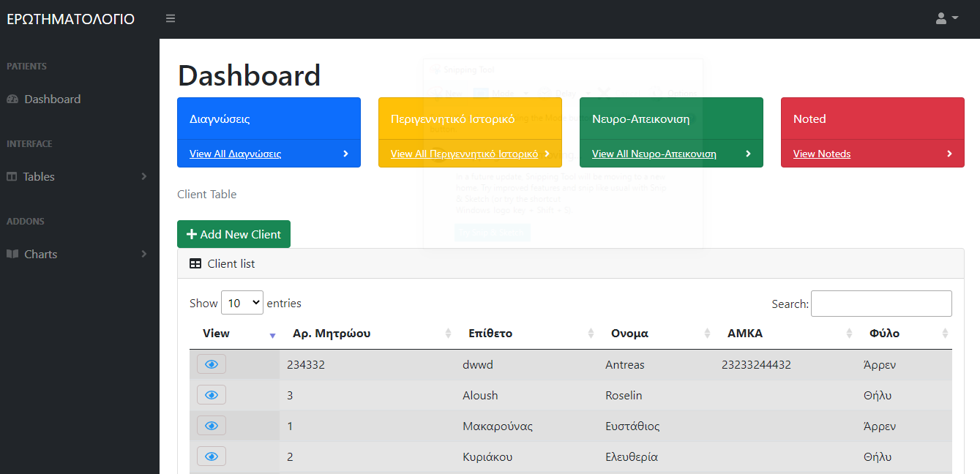Click the arrow on the Noted card
The width and height of the screenshot is (980, 474).
[x=949, y=154]
